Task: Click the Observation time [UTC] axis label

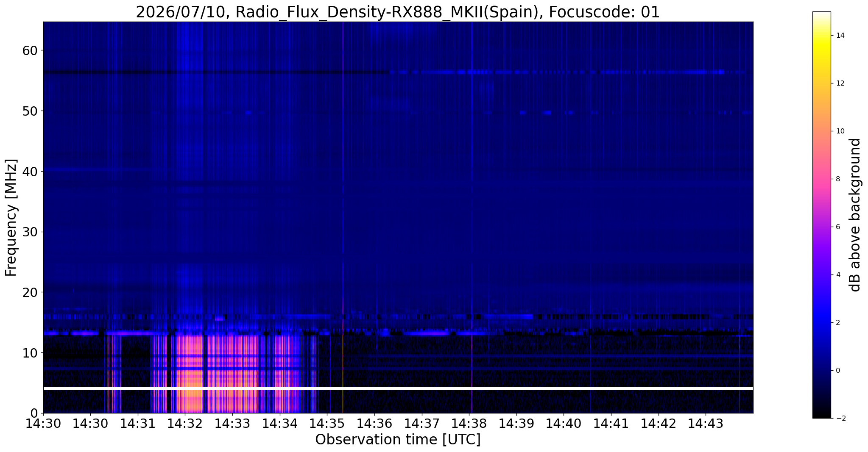Action: pyautogui.click(x=398, y=440)
